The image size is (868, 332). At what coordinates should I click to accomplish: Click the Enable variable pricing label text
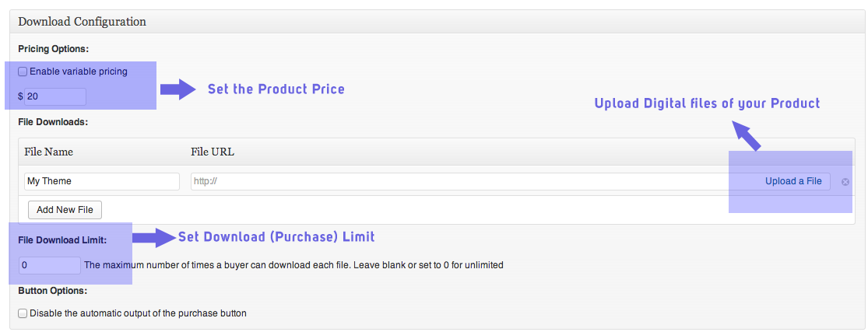[x=79, y=72]
